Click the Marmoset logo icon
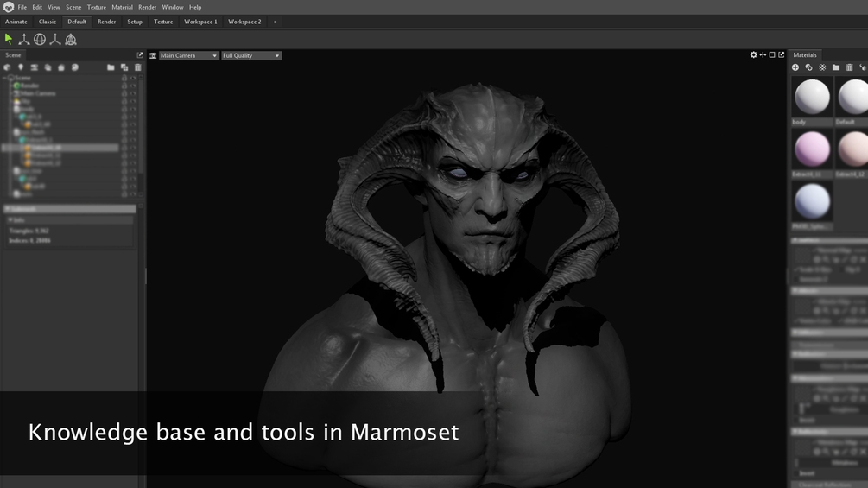The image size is (868, 488). coord(9,7)
